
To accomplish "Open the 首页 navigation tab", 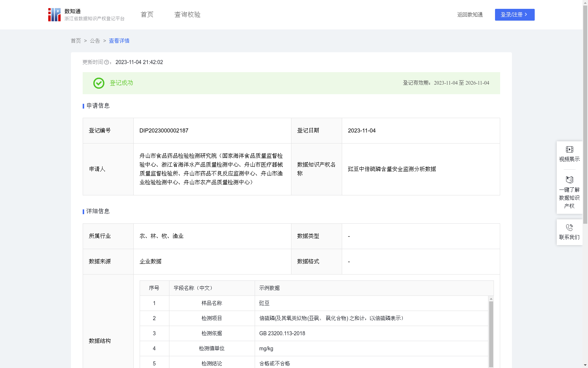I will [147, 15].
